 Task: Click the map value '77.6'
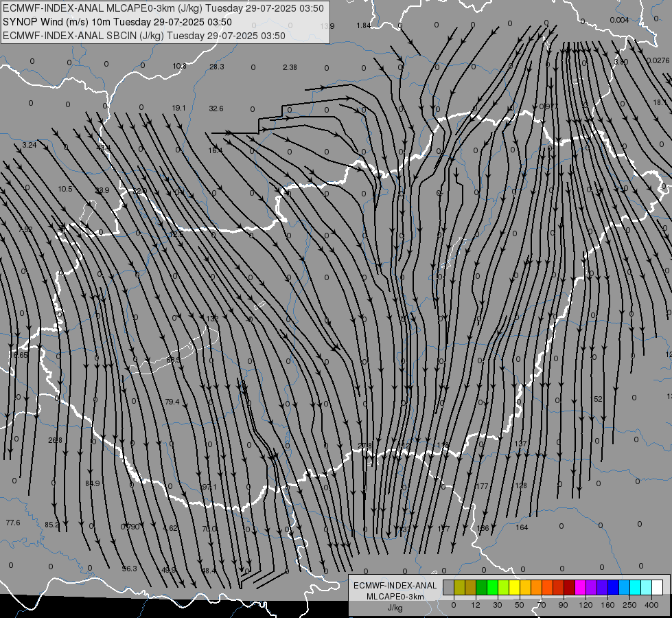(x=13, y=523)
